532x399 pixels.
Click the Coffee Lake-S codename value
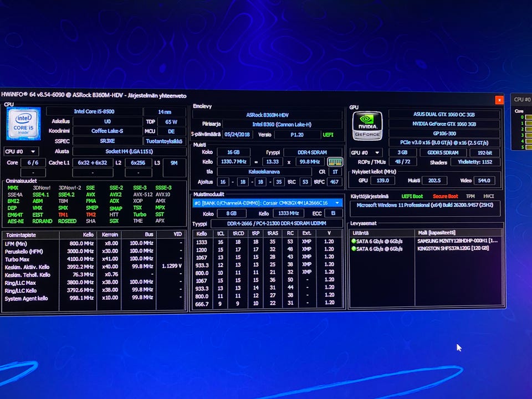point(107,131)
